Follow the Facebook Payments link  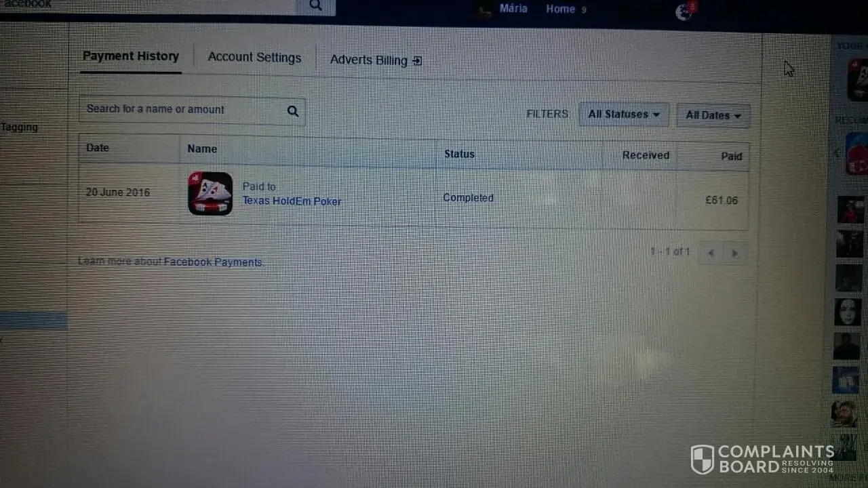(x=214, y=262)
